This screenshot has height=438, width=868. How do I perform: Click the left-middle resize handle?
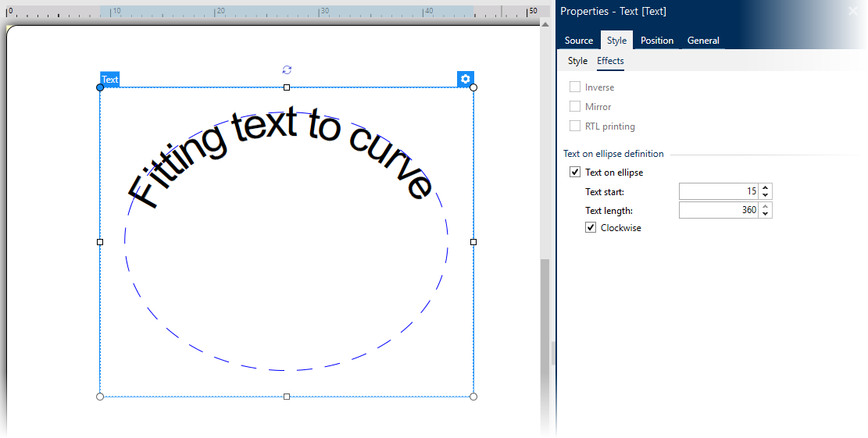tap(100, 242)
